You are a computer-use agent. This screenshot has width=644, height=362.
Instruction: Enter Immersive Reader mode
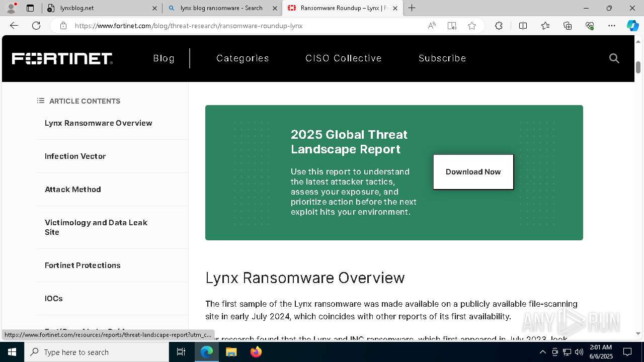(x=452, y=26)
